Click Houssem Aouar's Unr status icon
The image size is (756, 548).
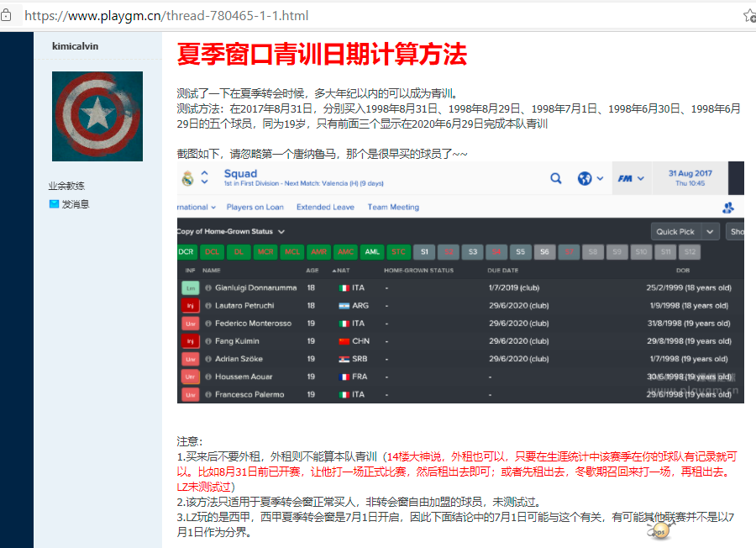(191, 377)
